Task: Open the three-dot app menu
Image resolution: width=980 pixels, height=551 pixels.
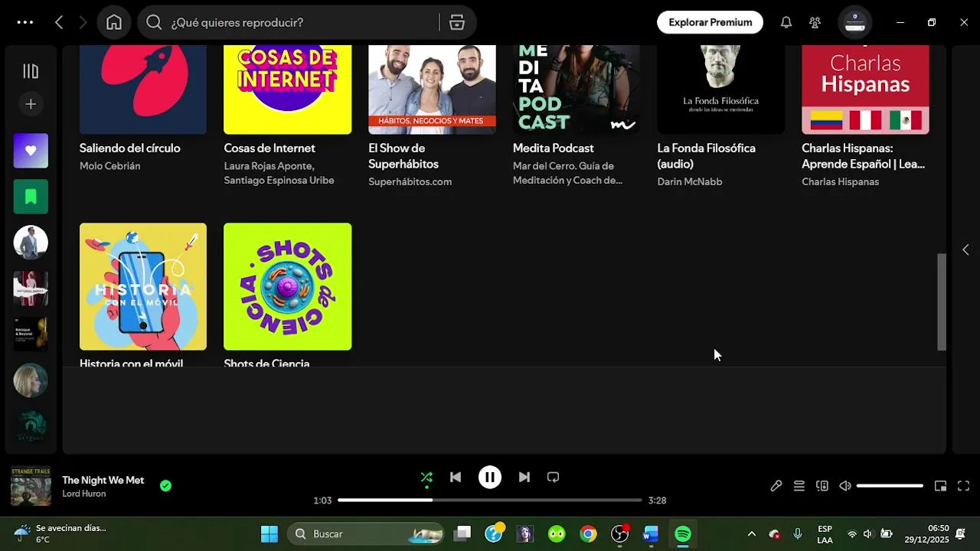Action: 25,22
